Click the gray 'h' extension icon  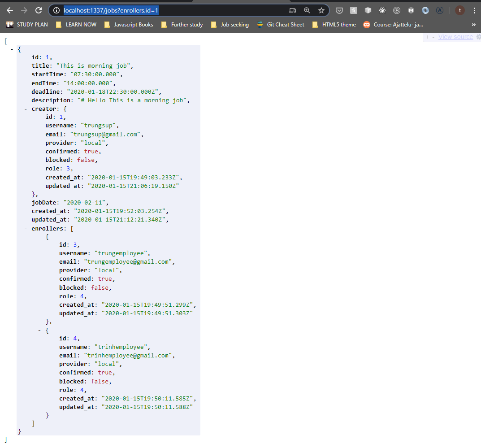[x=353, y=10]
